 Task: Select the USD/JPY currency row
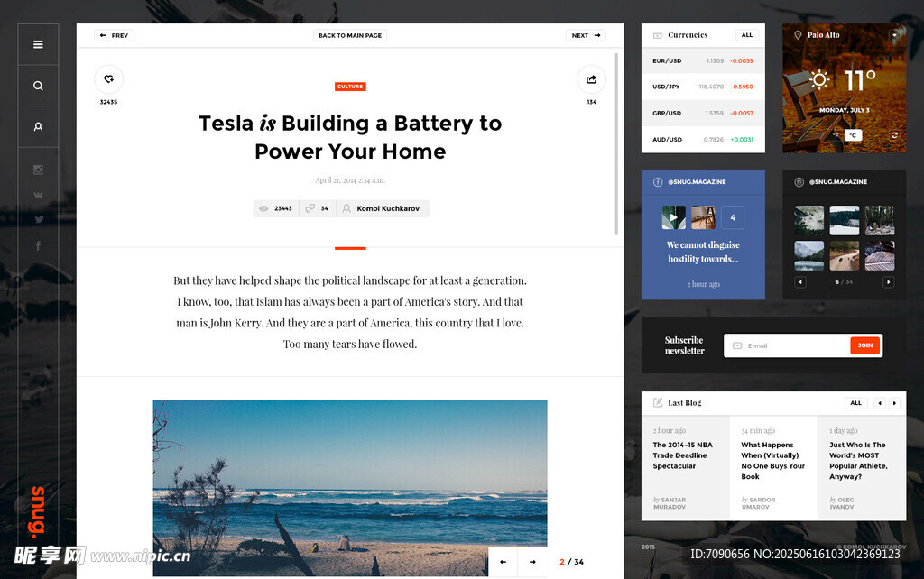point(703,87)
